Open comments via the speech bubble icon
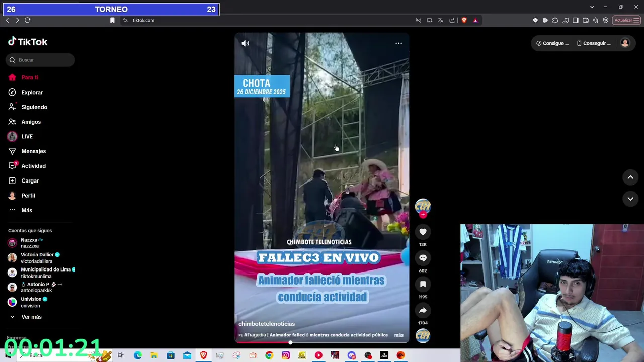Image resolution: width=644 pixels, height=362 pixels. [423, 258]
